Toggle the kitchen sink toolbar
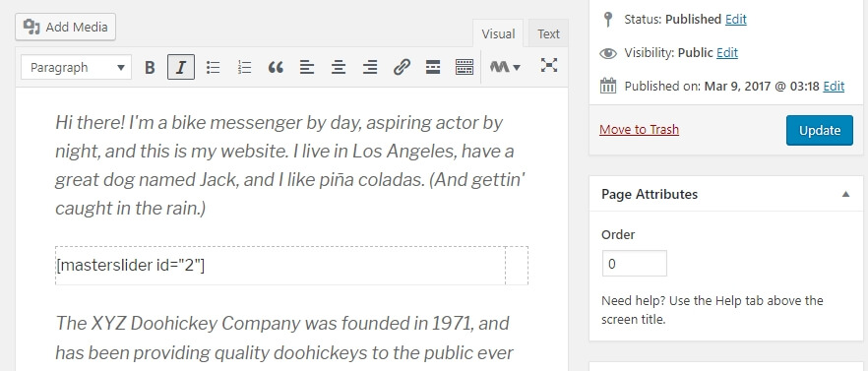Viewport: 868px width, 371px height. point(464,67)
